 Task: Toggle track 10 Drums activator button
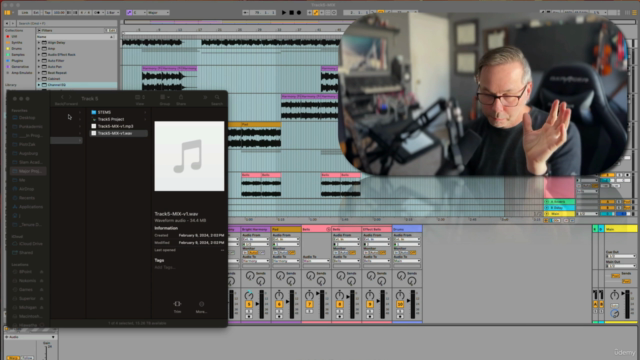click(400, 304)
